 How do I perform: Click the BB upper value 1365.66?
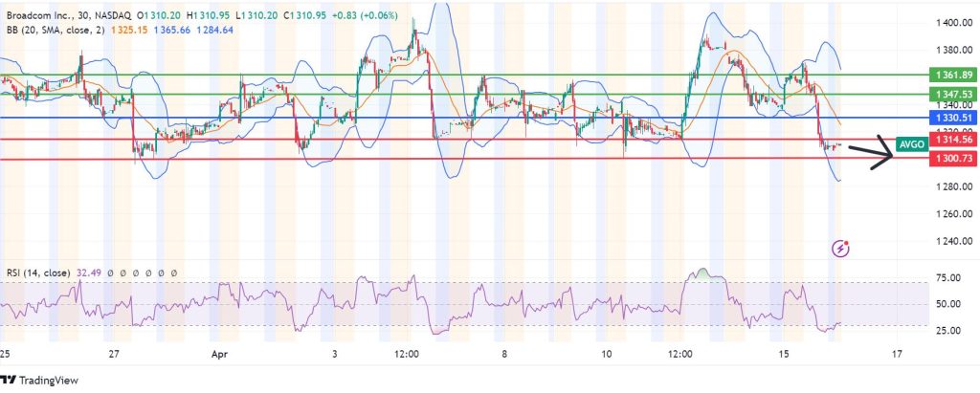pyautogui.click(x=172, y=30)
